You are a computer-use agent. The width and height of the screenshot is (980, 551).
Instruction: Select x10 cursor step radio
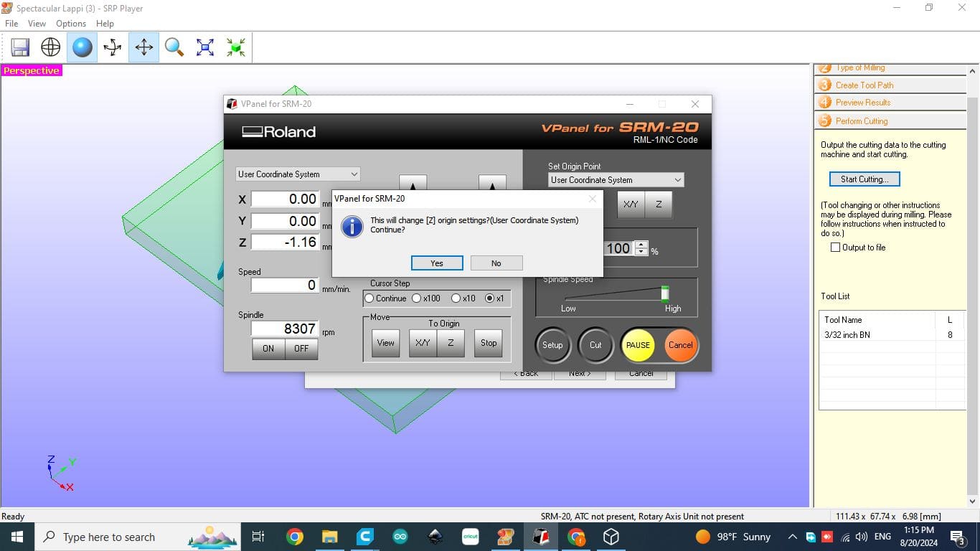(x=456, y=298)
